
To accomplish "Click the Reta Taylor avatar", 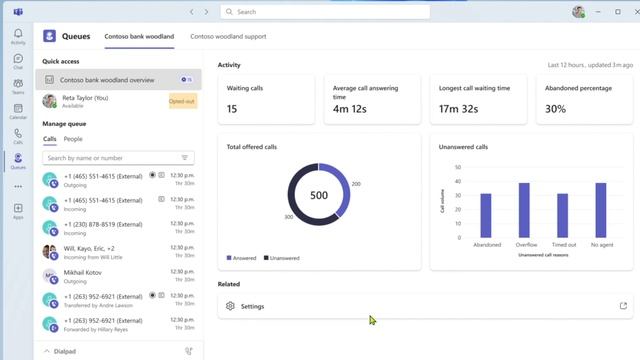I will click(49, 101).
